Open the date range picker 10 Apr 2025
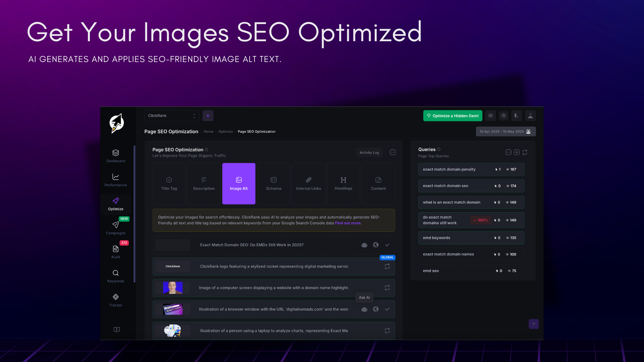644x362 pixels. pyautogui.click(x=505, y=131)
